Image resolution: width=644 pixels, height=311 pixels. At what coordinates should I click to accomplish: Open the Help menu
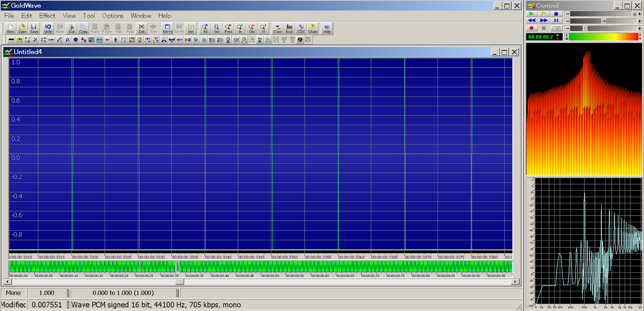(165, 16)
